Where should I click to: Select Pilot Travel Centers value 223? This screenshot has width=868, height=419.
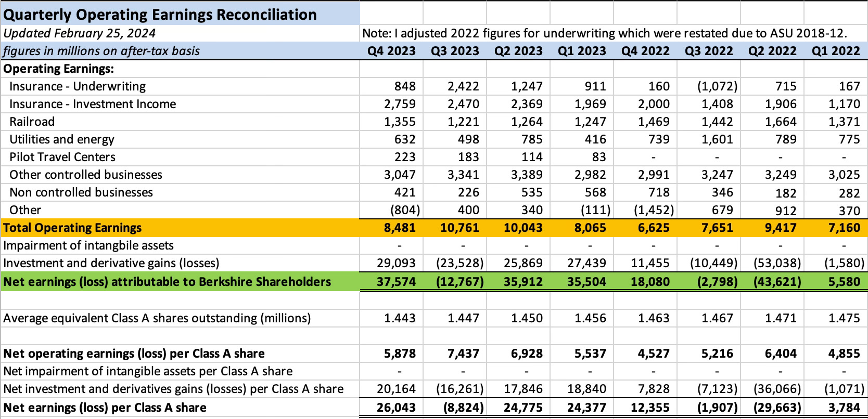click(405, 157)
